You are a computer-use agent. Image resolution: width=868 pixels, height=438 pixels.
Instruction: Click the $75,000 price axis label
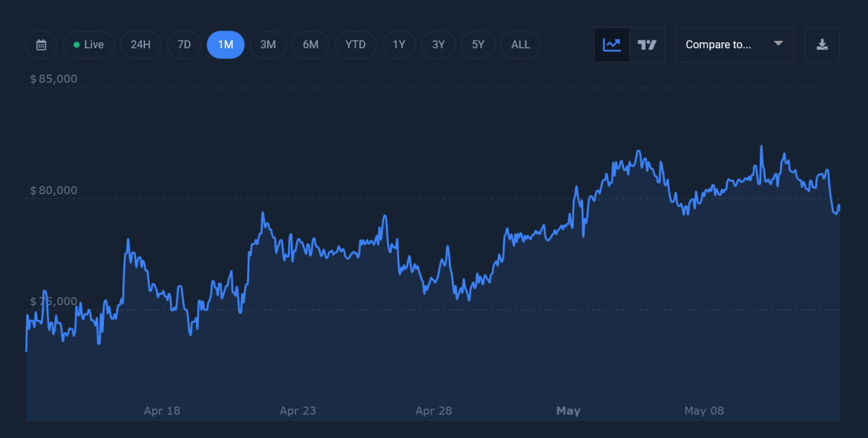coord(53,301)
